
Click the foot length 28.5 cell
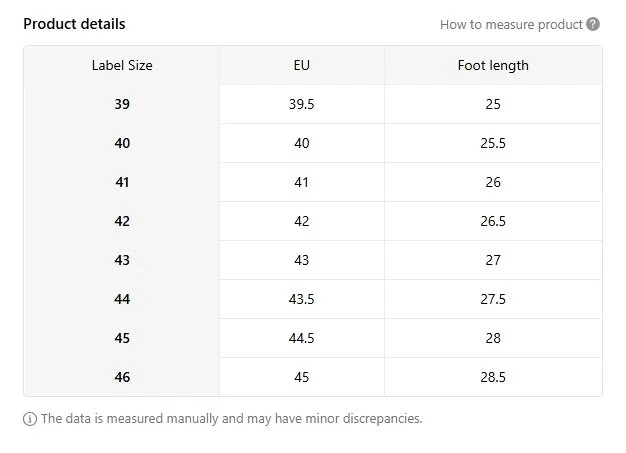coord(493,377)
